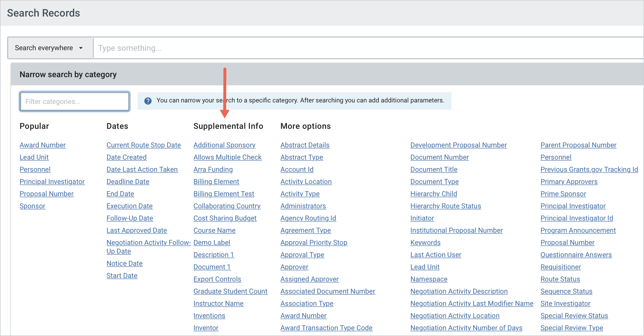Choose Sponsor under Popular
The height and width of the screenshot is (336, 644).
pyautogui.click(x=32, y=206)
